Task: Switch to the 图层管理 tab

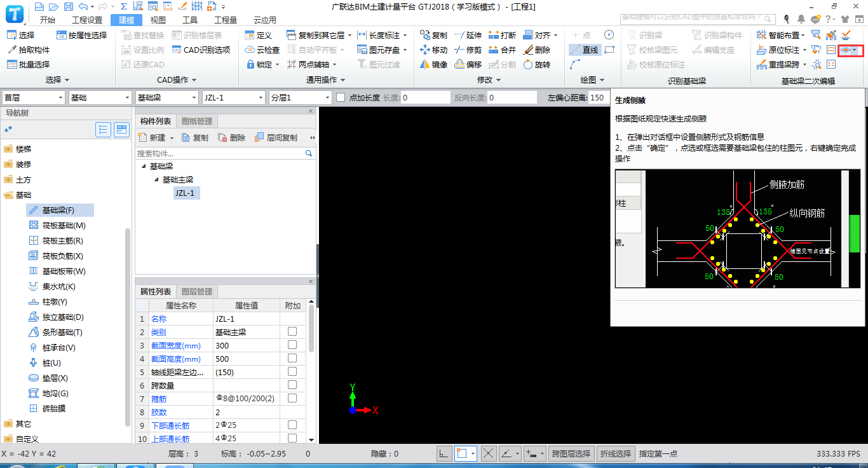Action: tap(197, 291)
